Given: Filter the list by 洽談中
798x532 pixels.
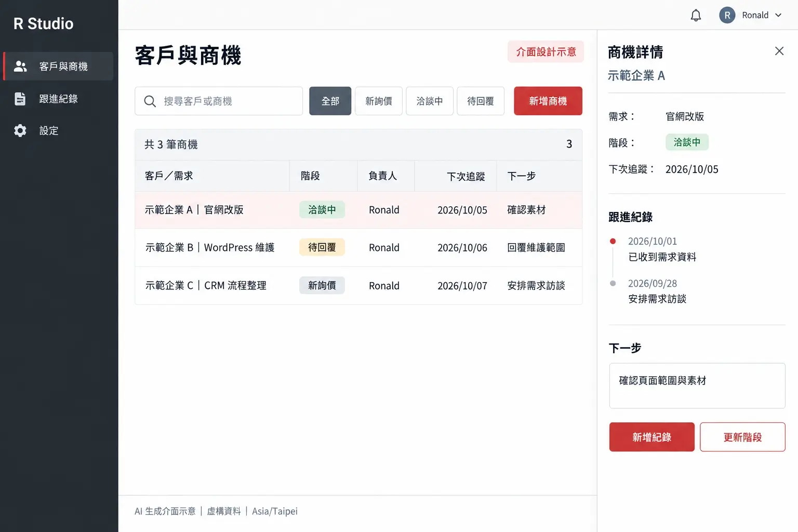Looking at the screenshot, I should click(x=430, y=101).
